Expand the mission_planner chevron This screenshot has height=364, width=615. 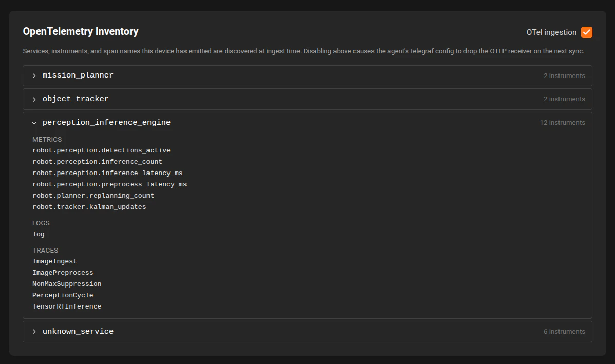(x=34, y=75)
